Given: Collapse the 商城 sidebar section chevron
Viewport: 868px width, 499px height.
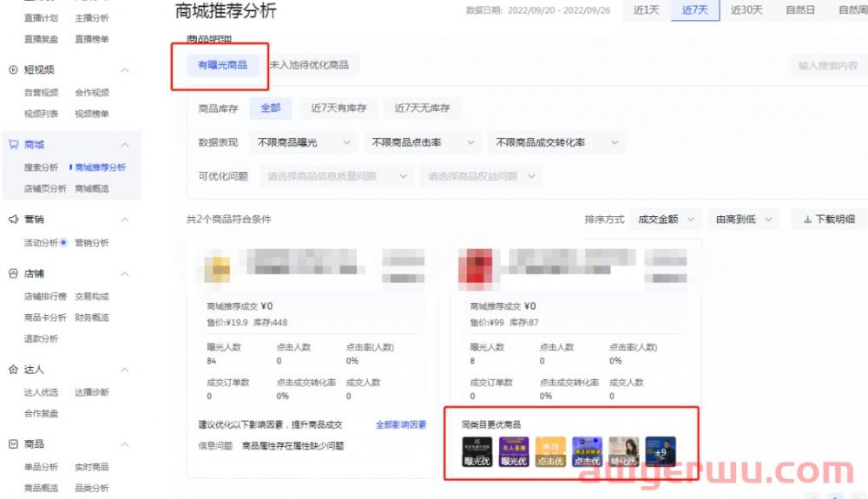Looking at the screenshot, I should 125,145.
